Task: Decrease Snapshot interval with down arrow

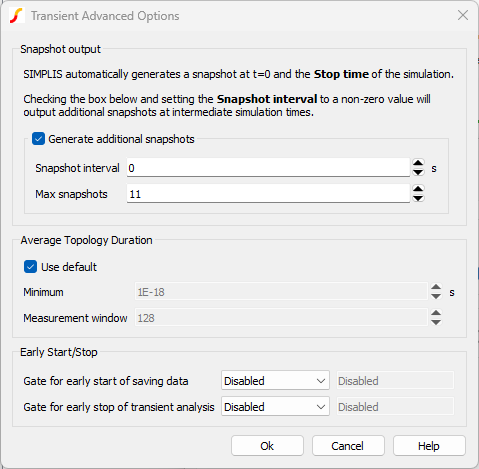Action: click(x=418, y=172)
